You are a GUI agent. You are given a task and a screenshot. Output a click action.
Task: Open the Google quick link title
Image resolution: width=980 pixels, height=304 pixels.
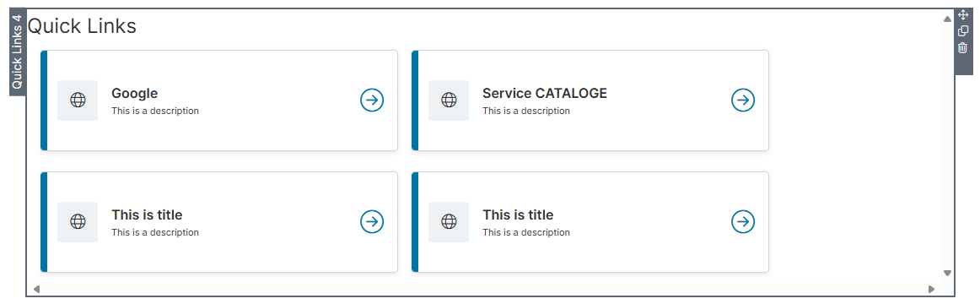(134, 93)
